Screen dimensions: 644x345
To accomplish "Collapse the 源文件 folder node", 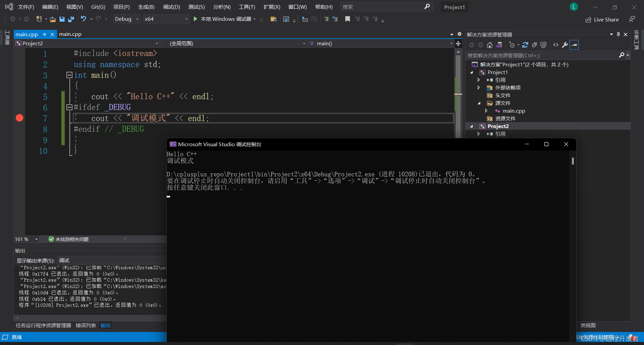I will 479,103.
